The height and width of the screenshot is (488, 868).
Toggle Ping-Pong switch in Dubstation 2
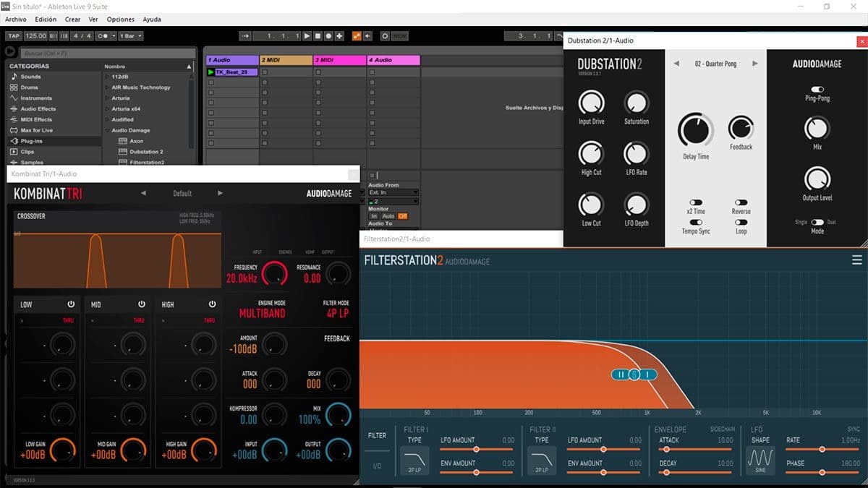[x=817, y=90]
